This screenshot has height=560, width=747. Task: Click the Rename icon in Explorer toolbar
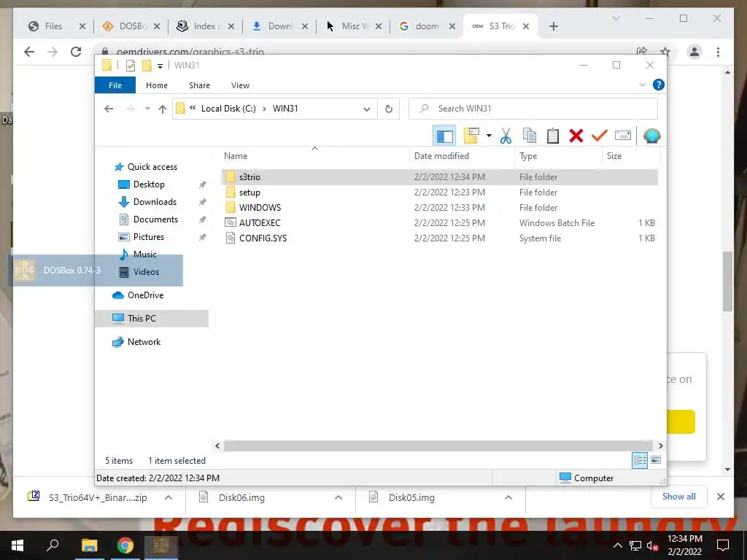click(x=623, y=136)
